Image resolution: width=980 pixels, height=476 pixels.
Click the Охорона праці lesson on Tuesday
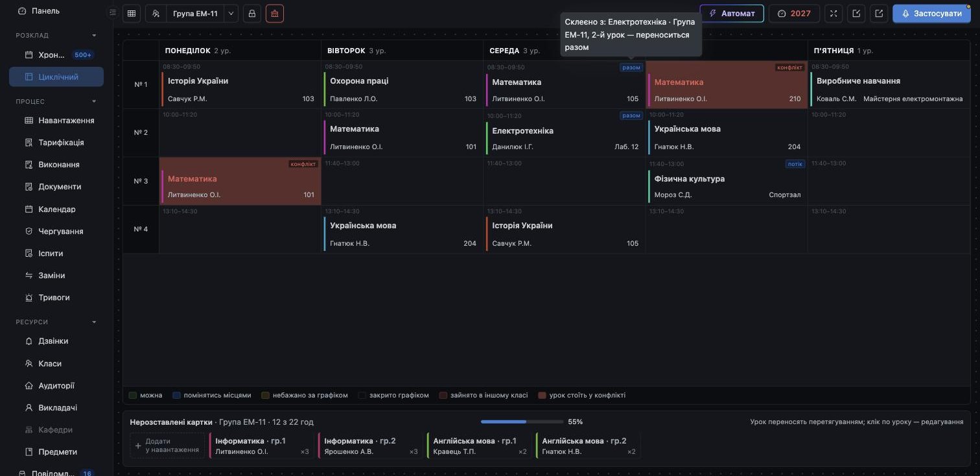click(x=402, y=85)
